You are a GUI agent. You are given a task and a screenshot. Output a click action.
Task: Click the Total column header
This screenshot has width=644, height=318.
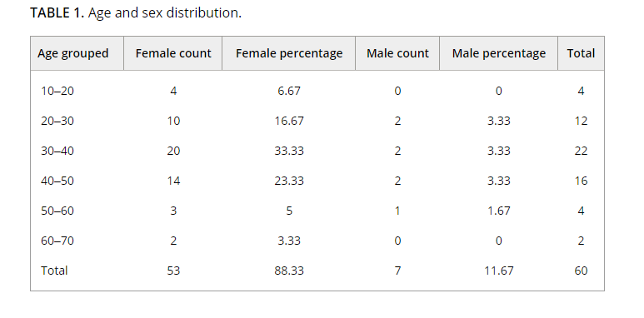pyautogui.click(x=581, y=53)
